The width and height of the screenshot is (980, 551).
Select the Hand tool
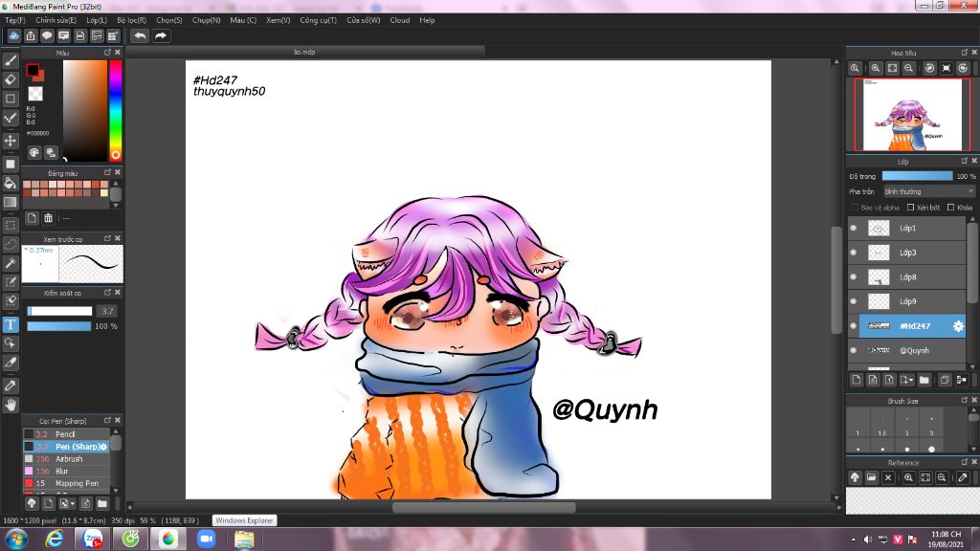(x=10, y=405)
